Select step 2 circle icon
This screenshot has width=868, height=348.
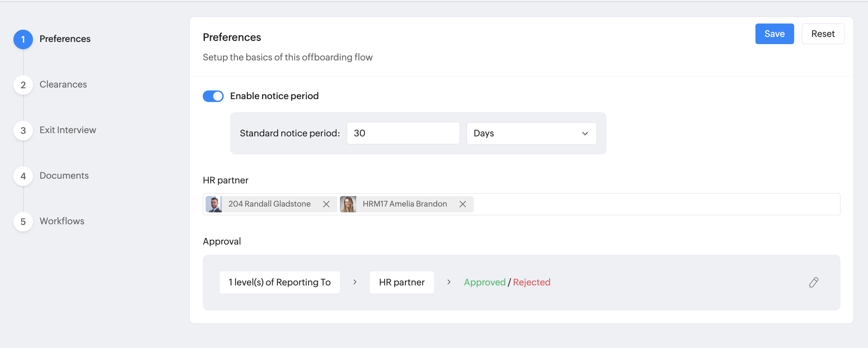23,85
